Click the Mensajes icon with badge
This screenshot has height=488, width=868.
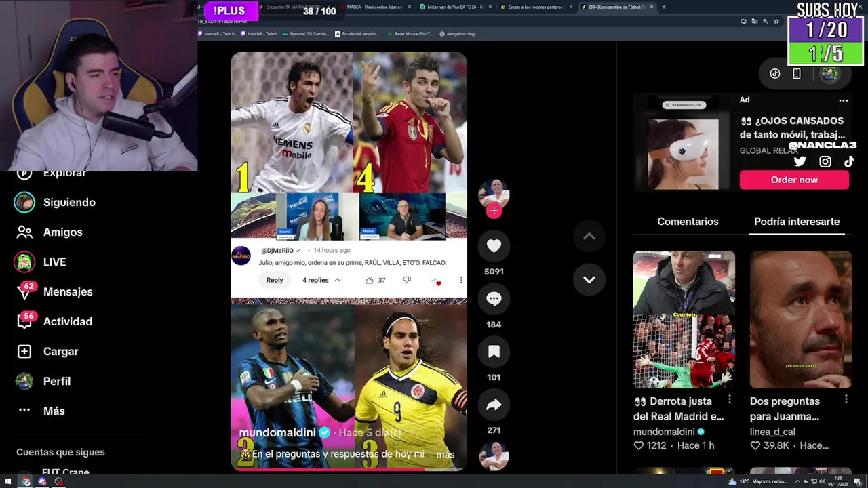point(24,291)
